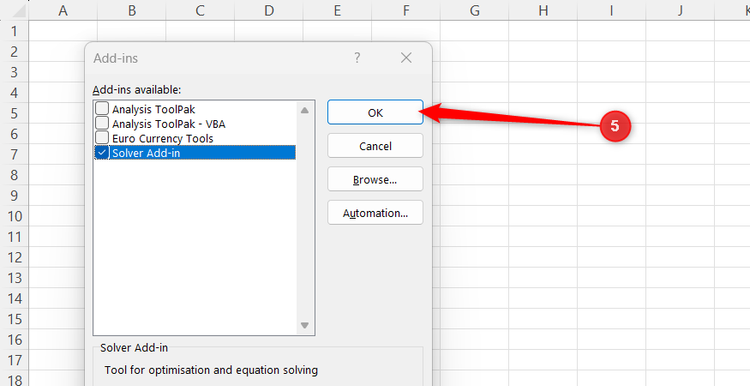Select row 6 header
750x386 pixels.
14,134
